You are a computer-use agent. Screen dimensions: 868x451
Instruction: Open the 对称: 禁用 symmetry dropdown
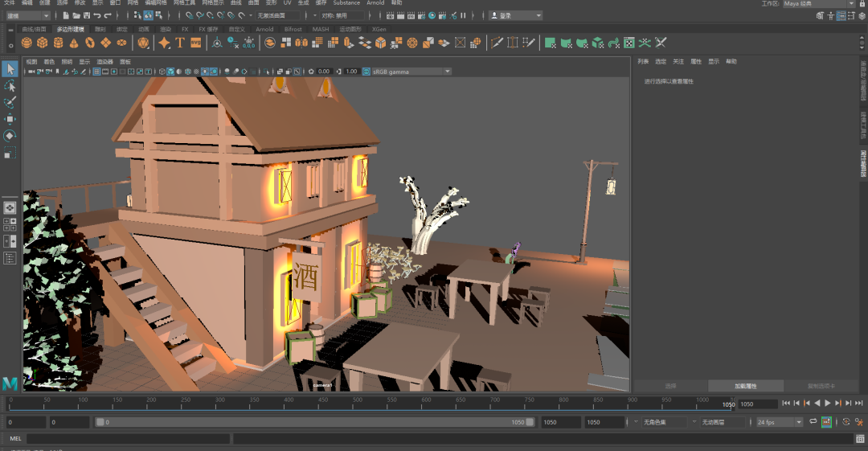(x=342, y=15)
